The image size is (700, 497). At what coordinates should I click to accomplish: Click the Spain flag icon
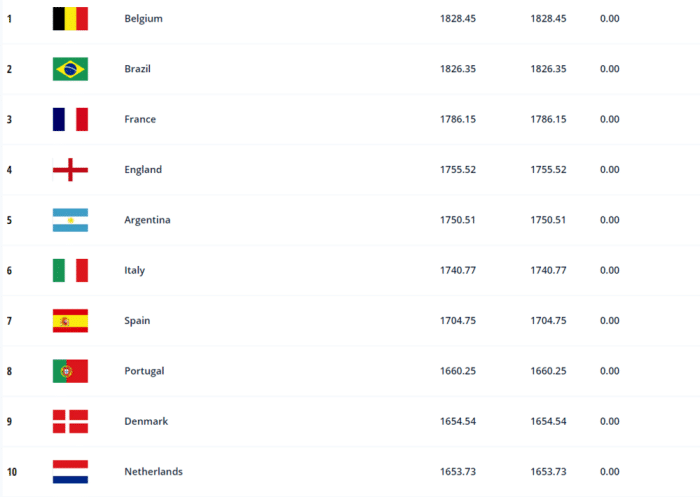(70, 321)
